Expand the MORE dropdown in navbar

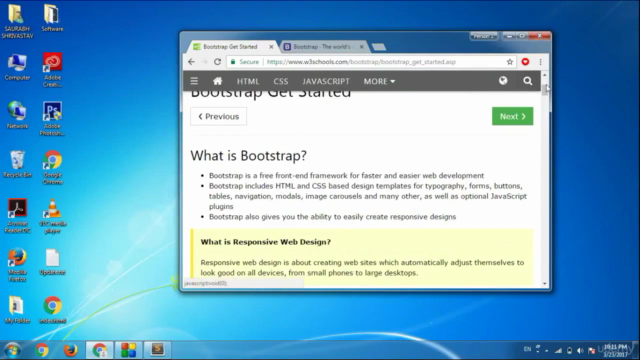pos(379,81)
